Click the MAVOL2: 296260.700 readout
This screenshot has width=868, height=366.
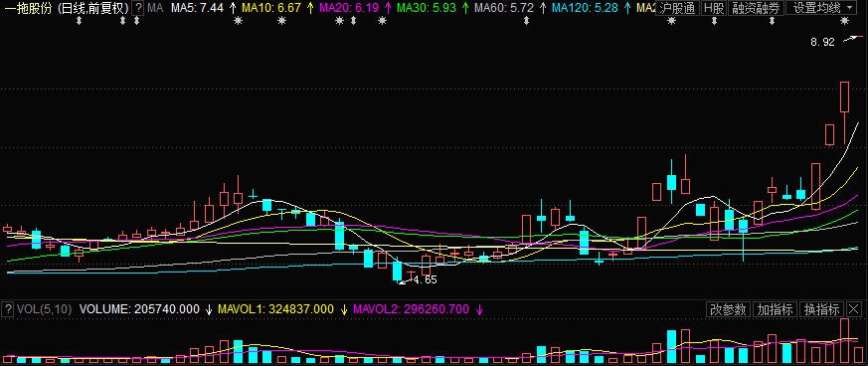pyautogui.click(x=411, y=309)
